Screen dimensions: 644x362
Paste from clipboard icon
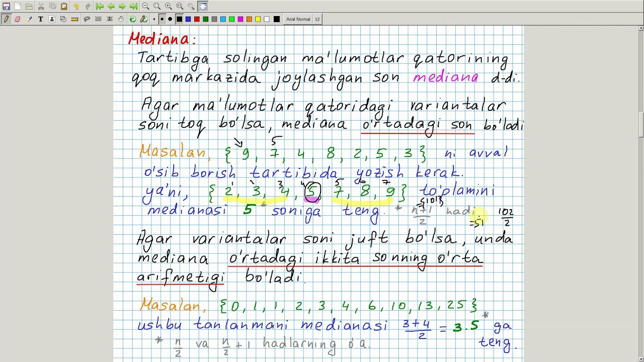64,7
